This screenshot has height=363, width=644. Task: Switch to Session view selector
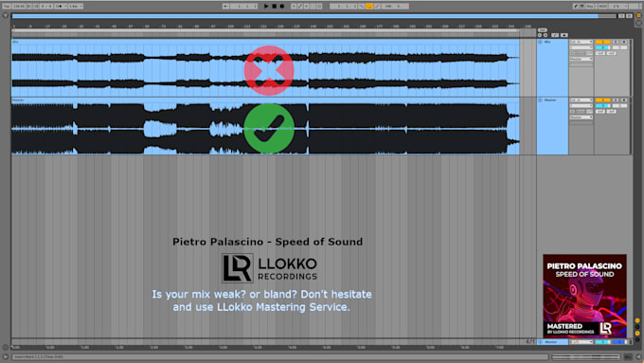[x=638, y=23]
